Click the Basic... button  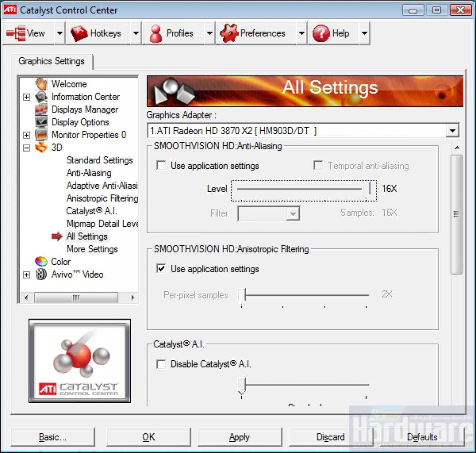53,437
